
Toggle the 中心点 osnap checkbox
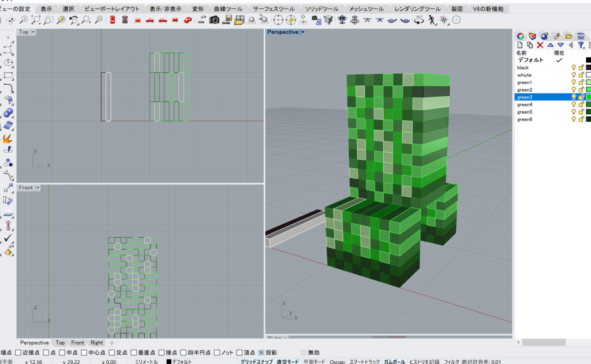[84, 352]
